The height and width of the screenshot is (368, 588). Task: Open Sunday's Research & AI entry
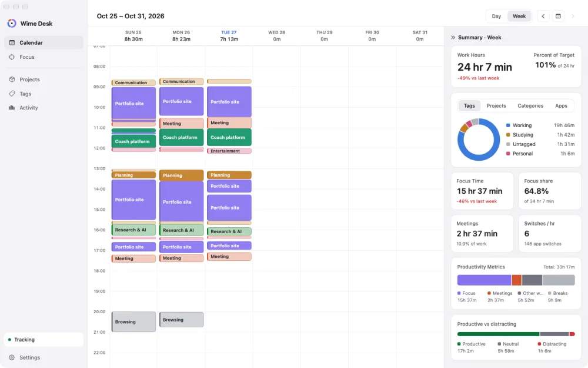(x=133, y=230)
